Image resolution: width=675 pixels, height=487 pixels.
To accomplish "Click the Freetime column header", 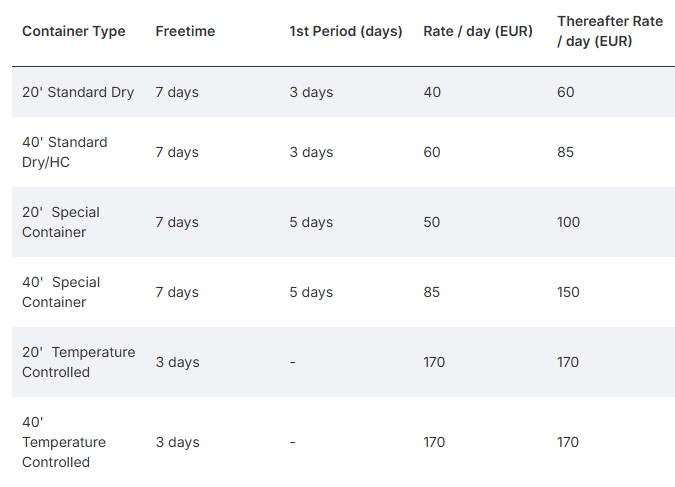I will 185,31.
